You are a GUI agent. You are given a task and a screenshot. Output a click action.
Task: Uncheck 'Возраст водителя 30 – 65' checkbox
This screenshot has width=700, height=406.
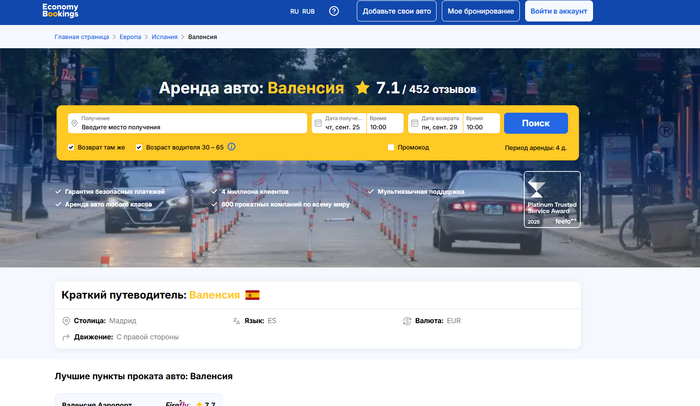(x=139, y=147)
